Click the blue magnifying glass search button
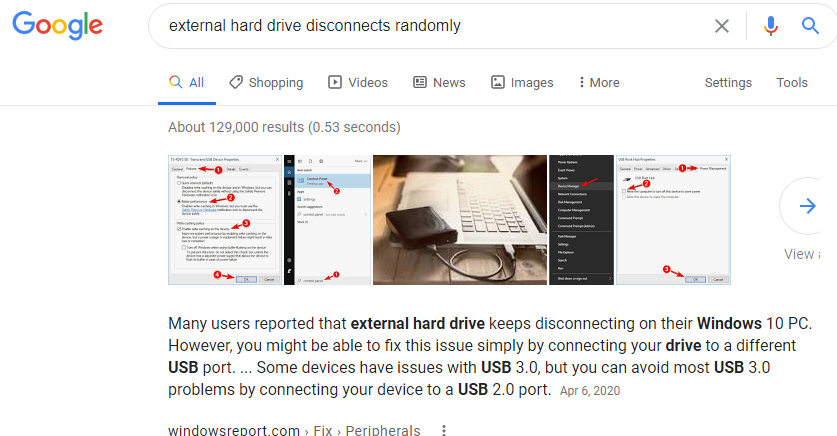 (810, 25)
